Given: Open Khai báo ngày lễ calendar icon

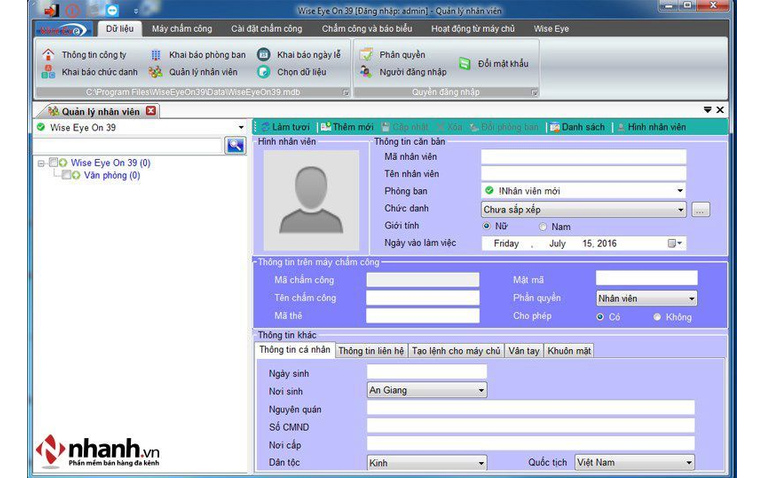Looking at the screenshot, I should tap(263, 54).
